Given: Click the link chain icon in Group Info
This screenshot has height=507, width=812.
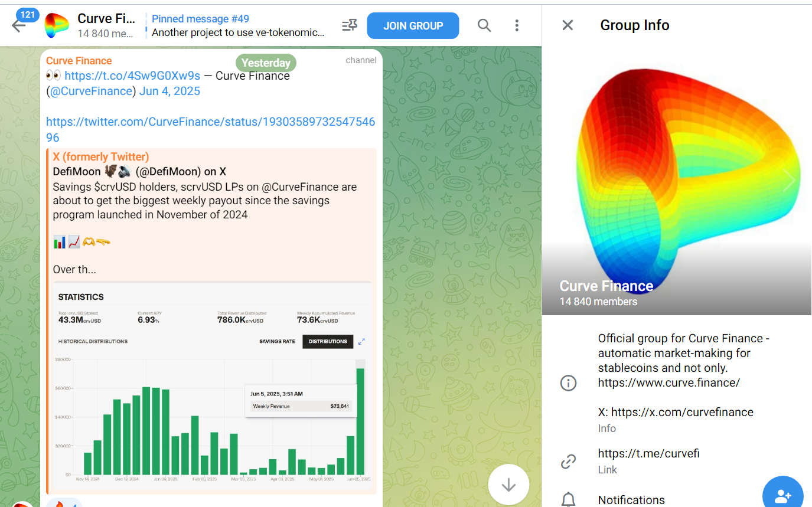Looking at the screenshot, I should tap(568, 462).
